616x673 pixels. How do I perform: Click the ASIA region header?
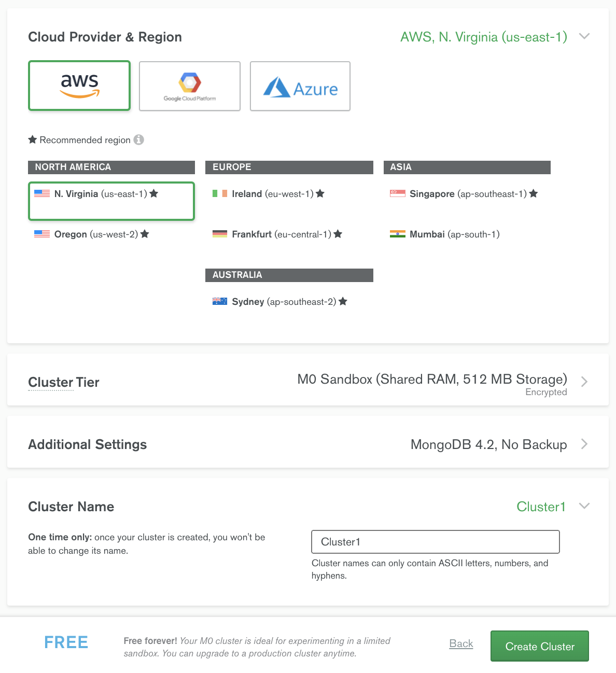[x=466, y=167]
